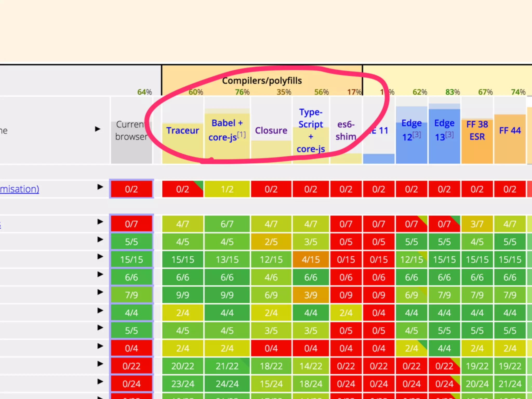Expand the header row triangle beside Current browser
This screenshot has width=532, height=399.
coord(98,129)
